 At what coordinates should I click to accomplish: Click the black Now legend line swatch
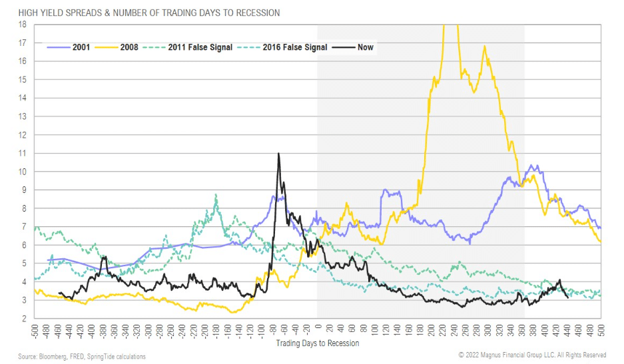coord(344,47)
